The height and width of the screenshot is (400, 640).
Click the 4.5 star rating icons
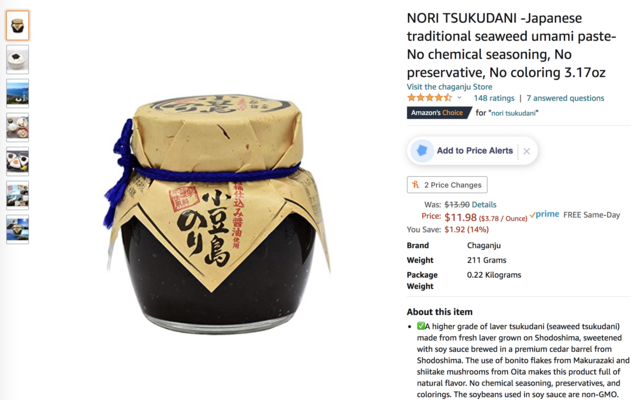[x=429, y=98]
